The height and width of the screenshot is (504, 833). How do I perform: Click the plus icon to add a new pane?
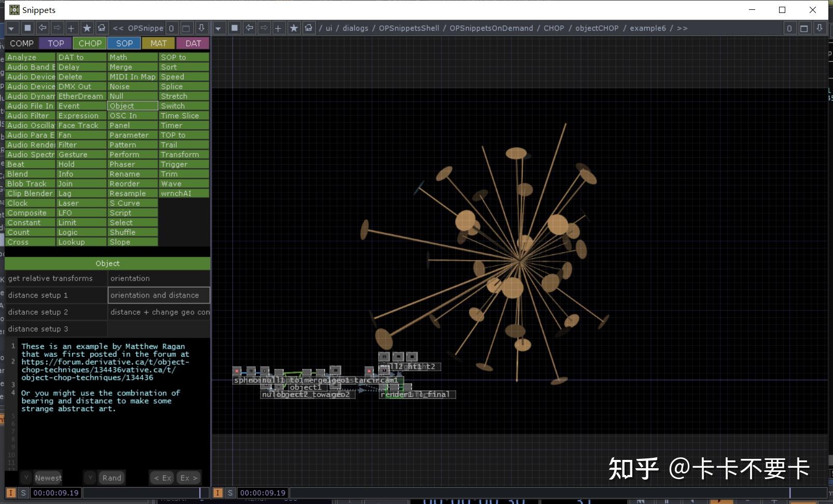coord(70,28)
